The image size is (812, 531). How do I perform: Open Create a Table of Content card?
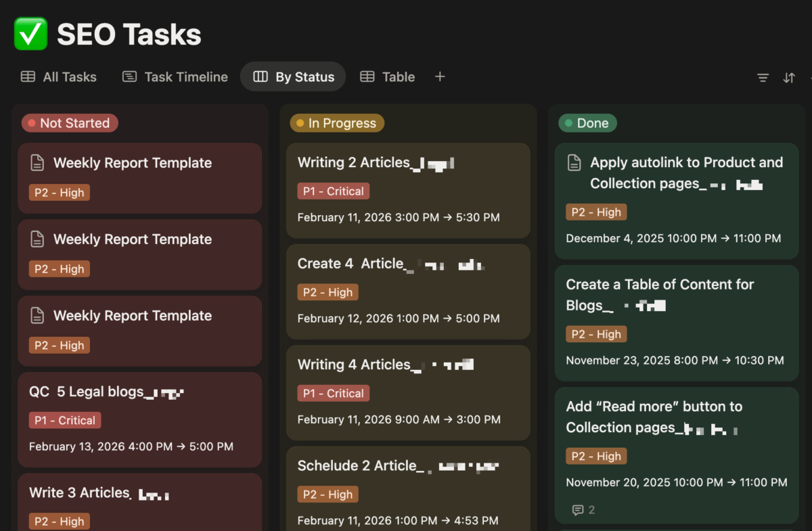click(660, 285)
